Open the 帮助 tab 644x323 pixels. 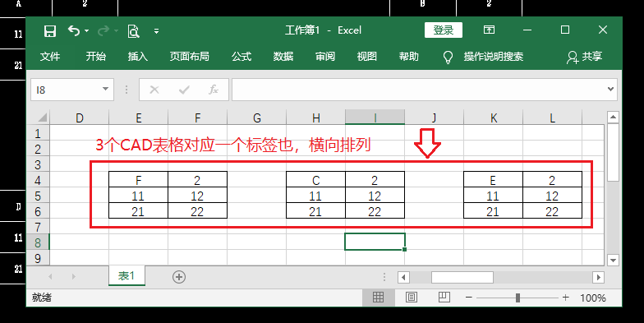click(409, 56)
